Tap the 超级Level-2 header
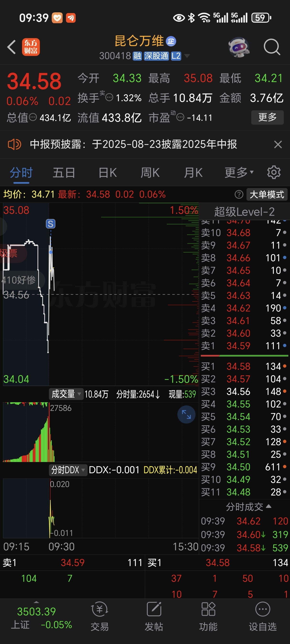Image resolution: width=290 pixels, height=644 pixels. coord(244,212)
